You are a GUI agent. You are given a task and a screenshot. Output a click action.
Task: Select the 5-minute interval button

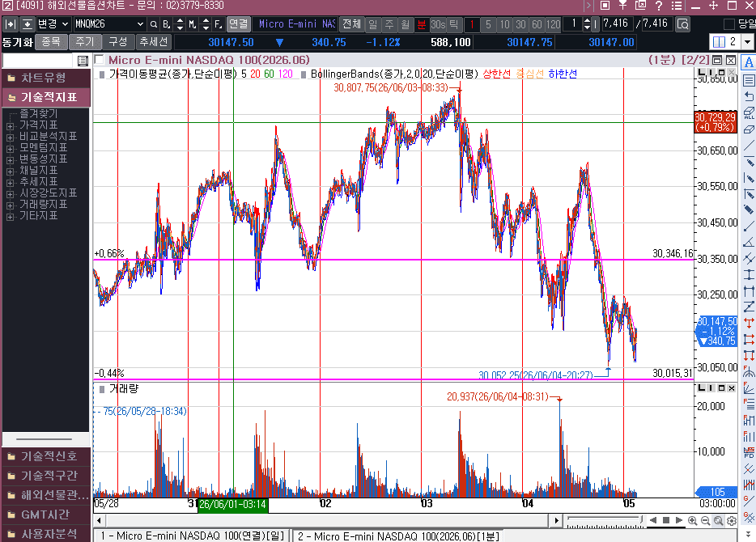click(488, 24)
